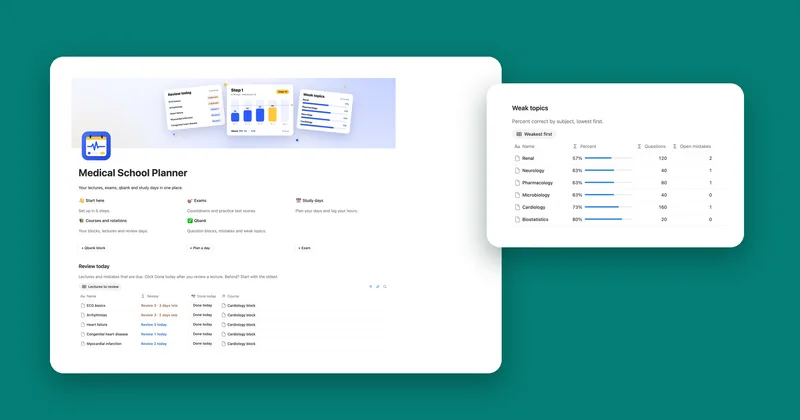This screenshot has width=800, height=420.
Task: Click Done today for Myocardial infarction
Action: pos(203,343)
